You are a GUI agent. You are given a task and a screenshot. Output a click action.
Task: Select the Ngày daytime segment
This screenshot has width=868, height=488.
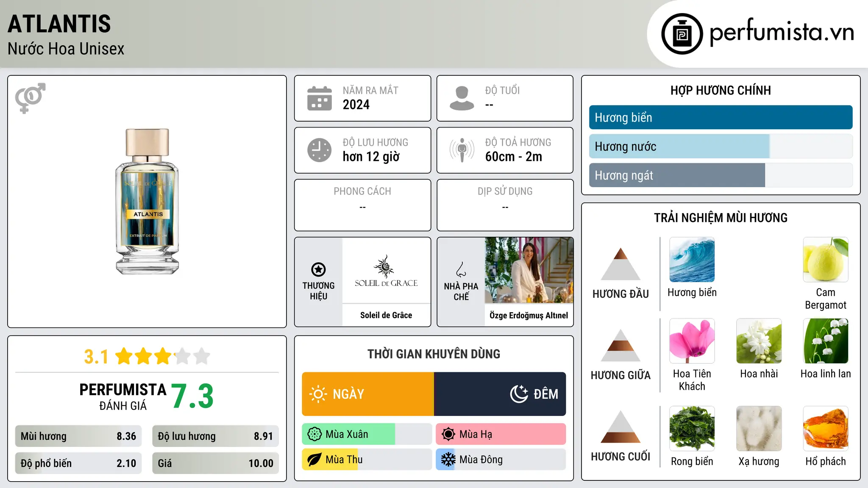(x=368, y=394)
